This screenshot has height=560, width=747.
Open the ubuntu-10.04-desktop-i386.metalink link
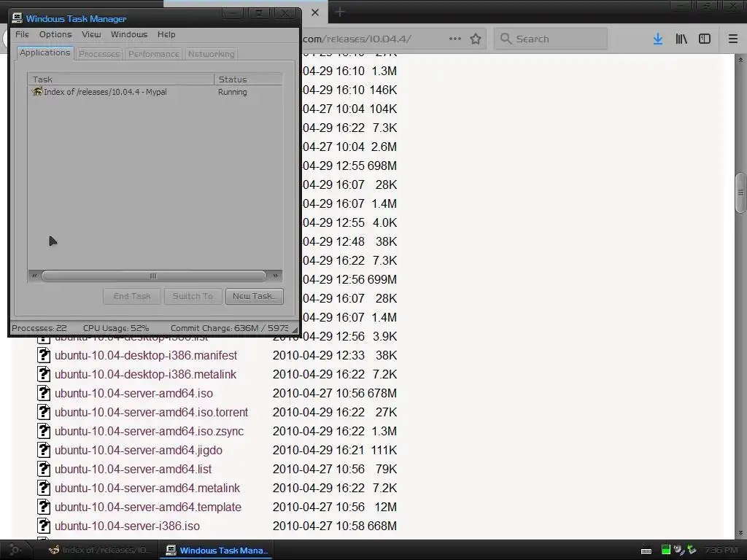145,374
